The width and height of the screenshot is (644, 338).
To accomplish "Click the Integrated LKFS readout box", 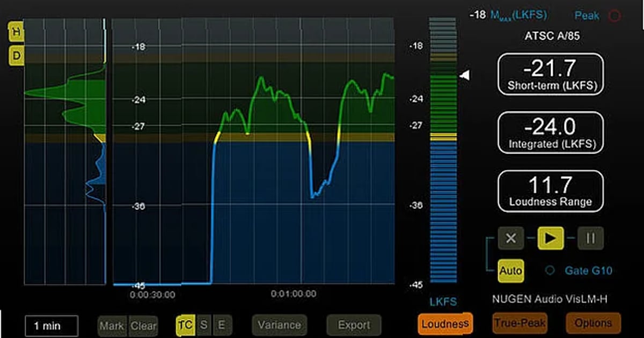I will pos(551,132).
